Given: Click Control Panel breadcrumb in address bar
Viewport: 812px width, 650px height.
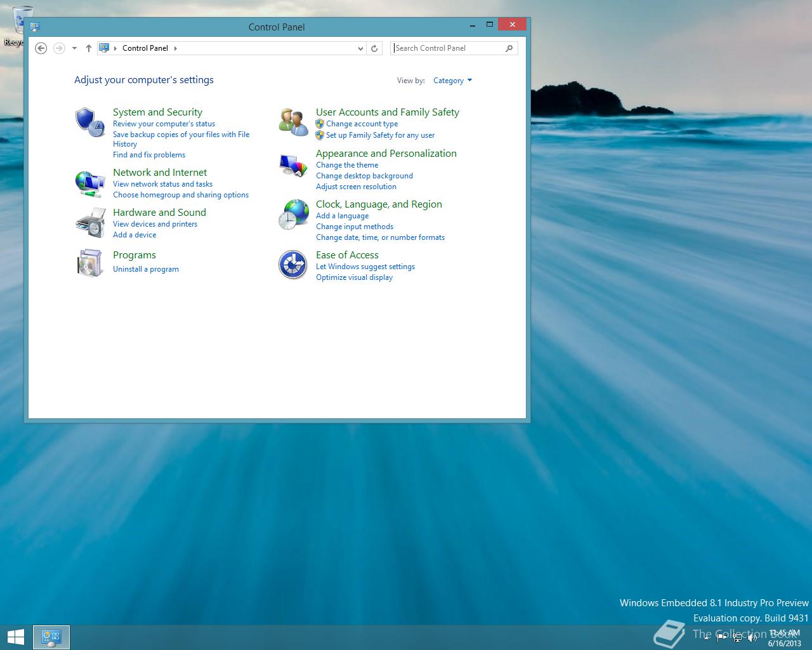Looking at the screenshot, I should (145, 48).
